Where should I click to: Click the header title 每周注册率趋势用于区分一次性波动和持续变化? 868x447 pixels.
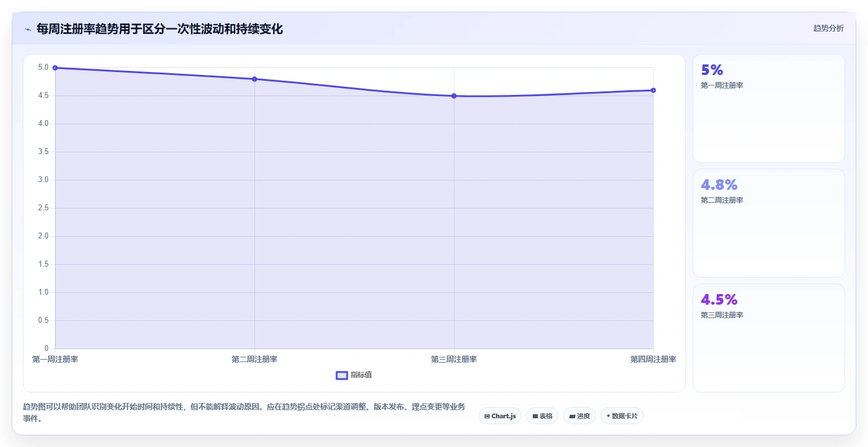pos(160,29)
